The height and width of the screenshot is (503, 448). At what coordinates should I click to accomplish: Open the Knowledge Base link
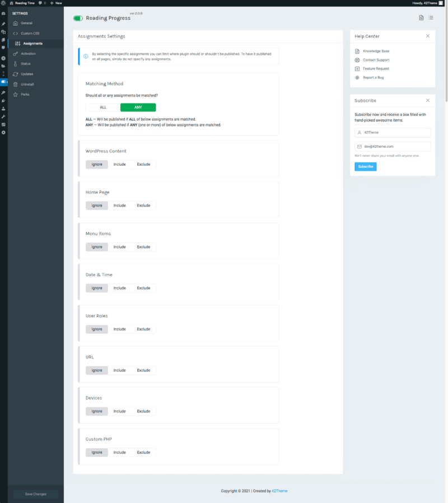coord(376,51)
